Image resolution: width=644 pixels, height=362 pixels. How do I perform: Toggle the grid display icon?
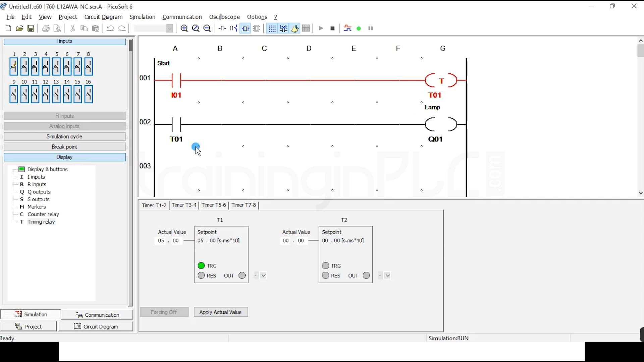(x=272, y=28)
